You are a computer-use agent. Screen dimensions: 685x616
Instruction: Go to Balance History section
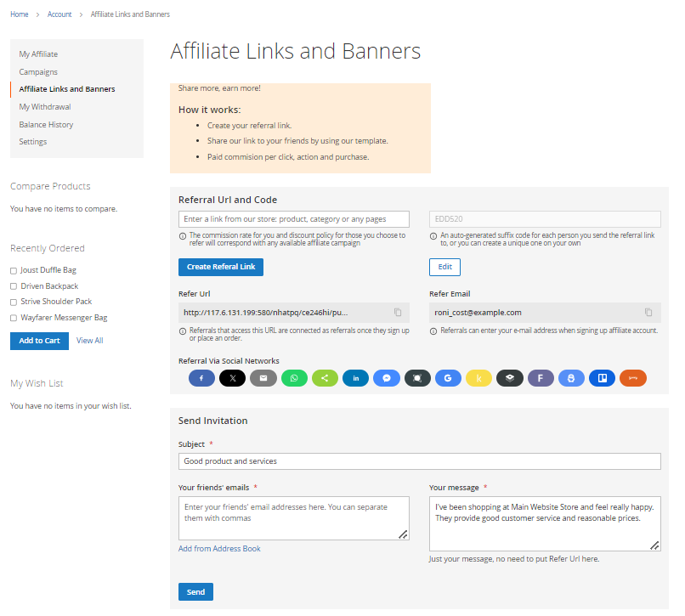(46, 125)
